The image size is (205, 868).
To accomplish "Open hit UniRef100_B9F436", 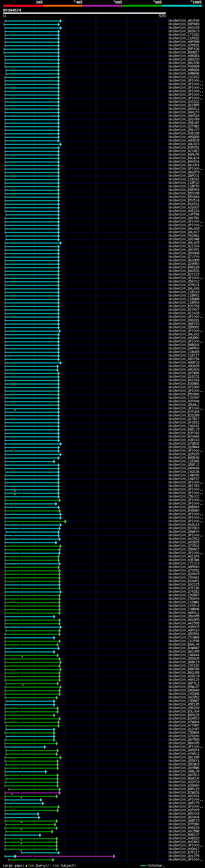I will tap(184, 49).
